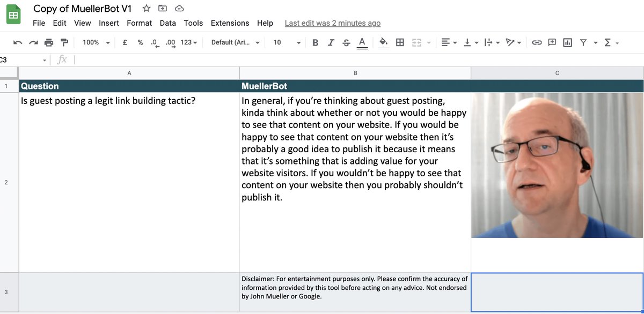
Task: Select row 2 header
Action: (x=9, y=182)
